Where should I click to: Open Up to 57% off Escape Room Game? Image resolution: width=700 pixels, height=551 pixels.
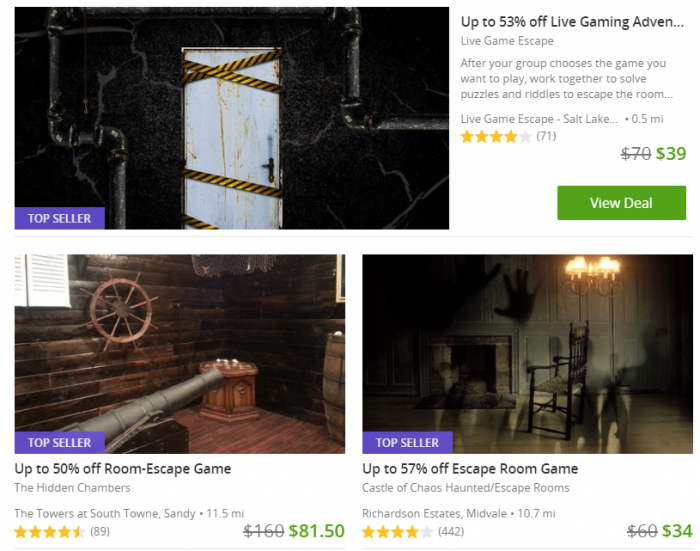click(x=470, y=469)
